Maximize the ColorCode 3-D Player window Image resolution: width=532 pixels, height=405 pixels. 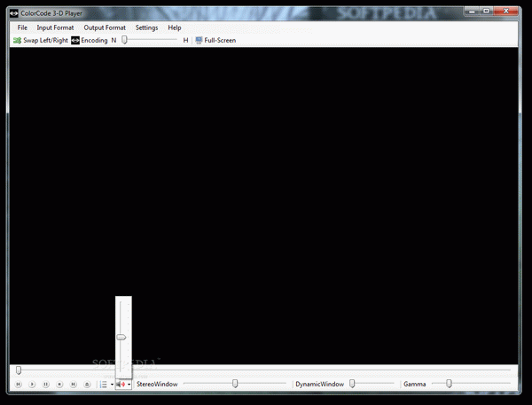(486, 12)
